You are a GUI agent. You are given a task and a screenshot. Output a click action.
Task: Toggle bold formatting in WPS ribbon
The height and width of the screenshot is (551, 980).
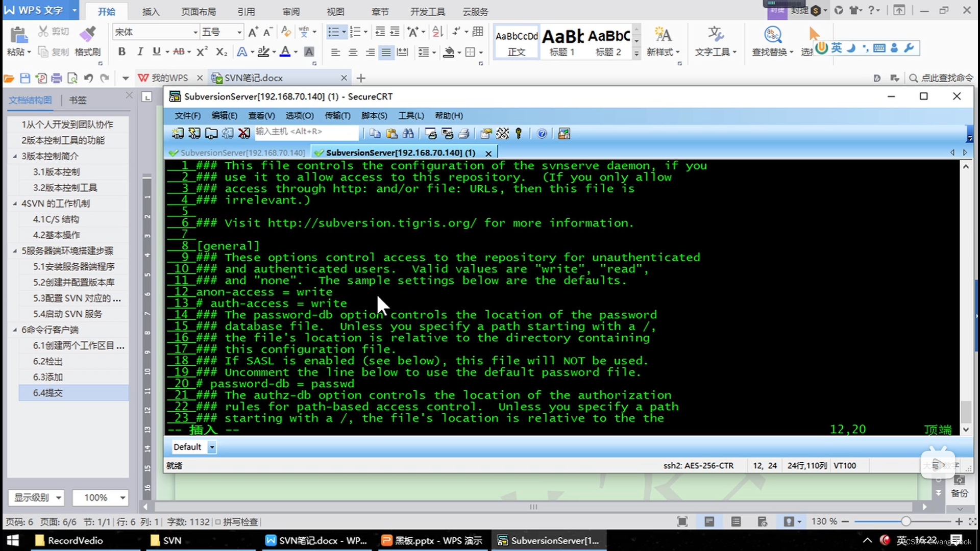[x=121, y=52]
